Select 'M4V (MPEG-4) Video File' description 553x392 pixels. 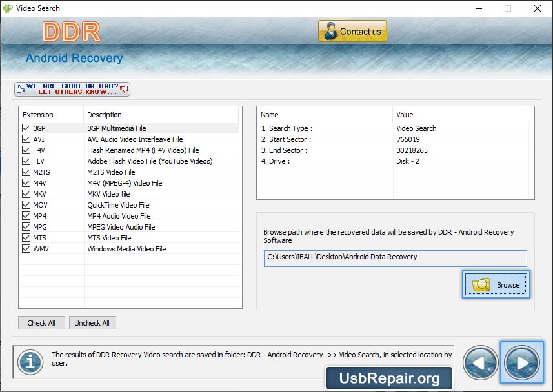pyautogui.click(x=125, y=183)
